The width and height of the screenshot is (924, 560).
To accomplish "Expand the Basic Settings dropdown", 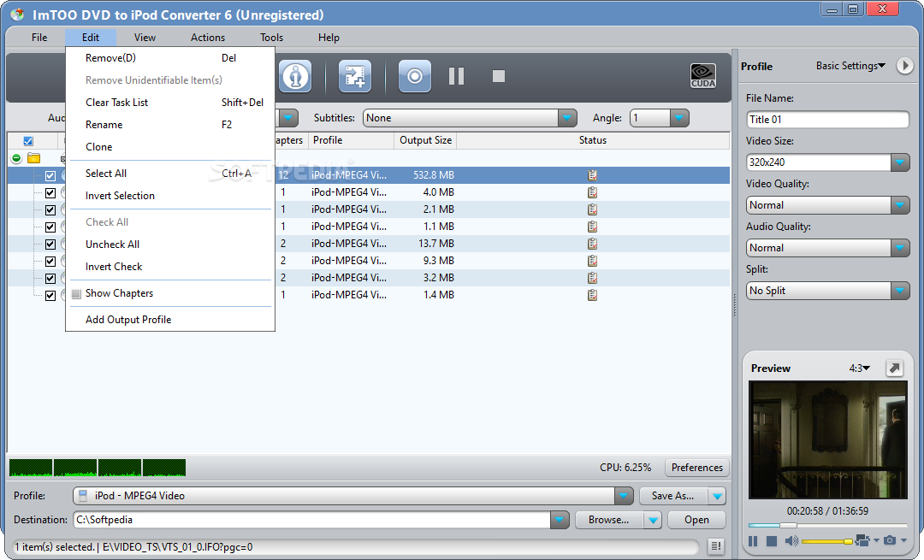I will tap(850, 66).
